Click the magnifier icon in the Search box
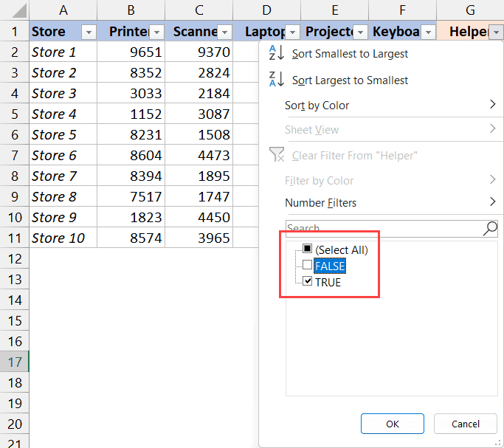This screenshot has width=504, height=448. point(490,228)
